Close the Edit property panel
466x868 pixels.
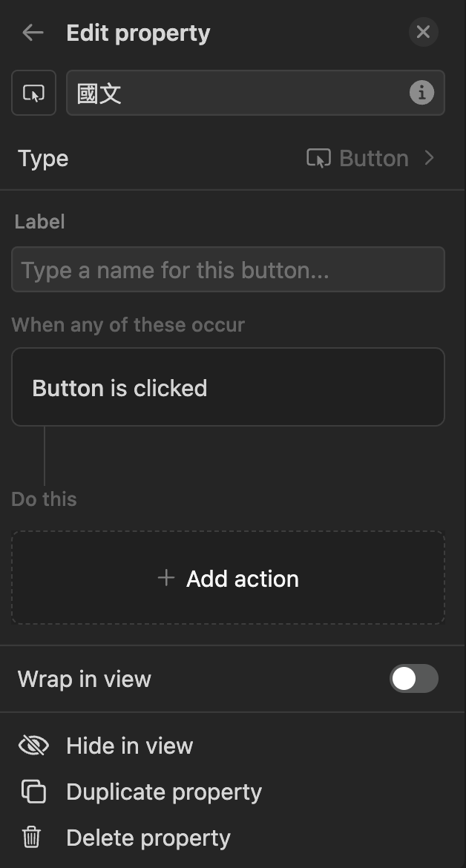[x=423, y=32]
